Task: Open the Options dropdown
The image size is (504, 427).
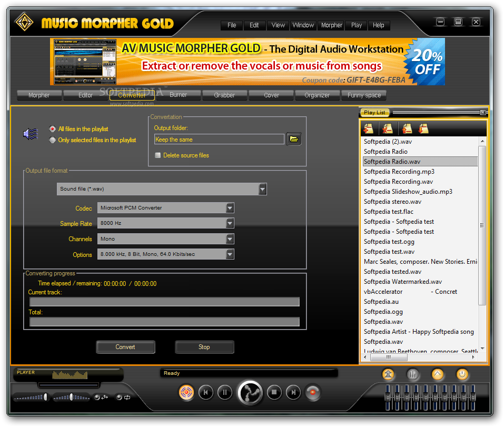Action: [230, 254]
